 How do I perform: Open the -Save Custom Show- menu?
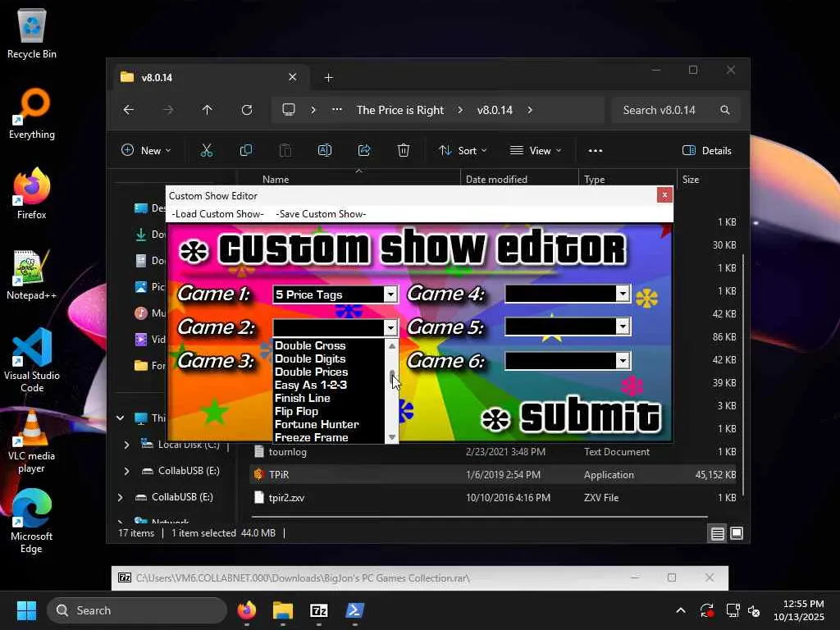point(321,214)
